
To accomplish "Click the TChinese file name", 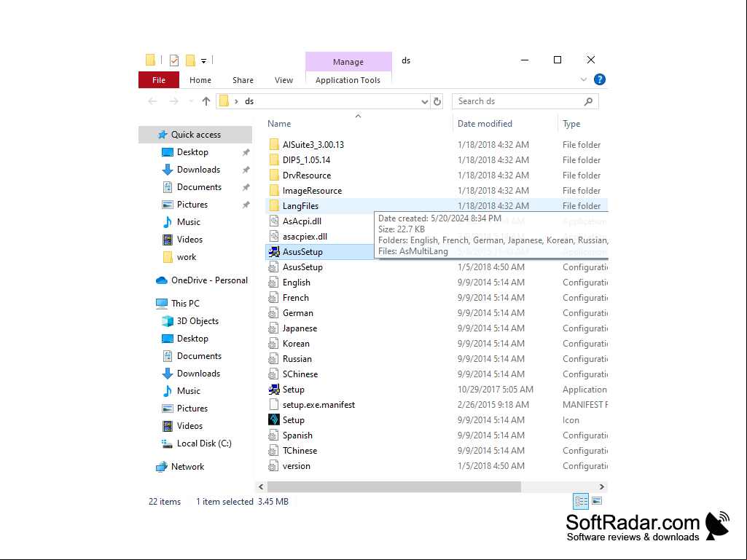I will 300,451.
